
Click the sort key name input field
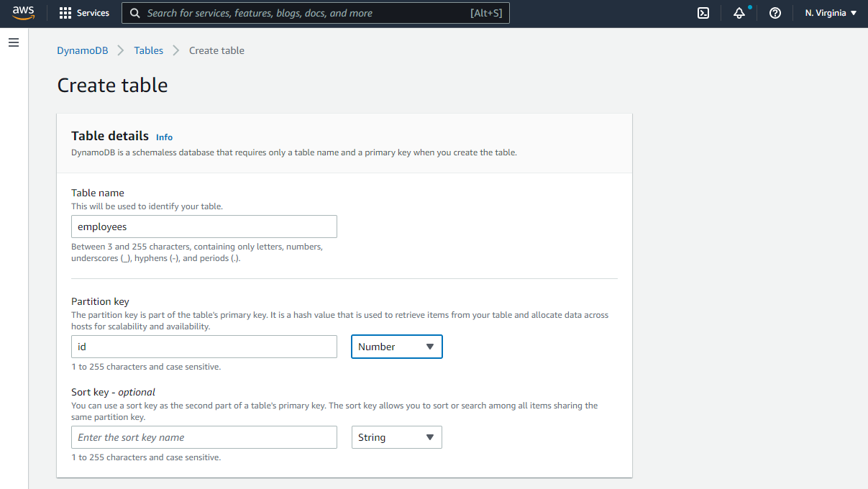tap(204, 437)
